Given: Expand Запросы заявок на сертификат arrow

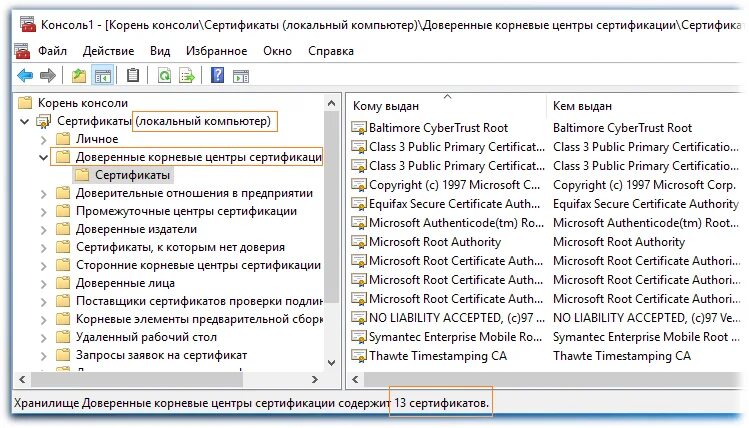Looking at the screenshot, I should (43, 355).
